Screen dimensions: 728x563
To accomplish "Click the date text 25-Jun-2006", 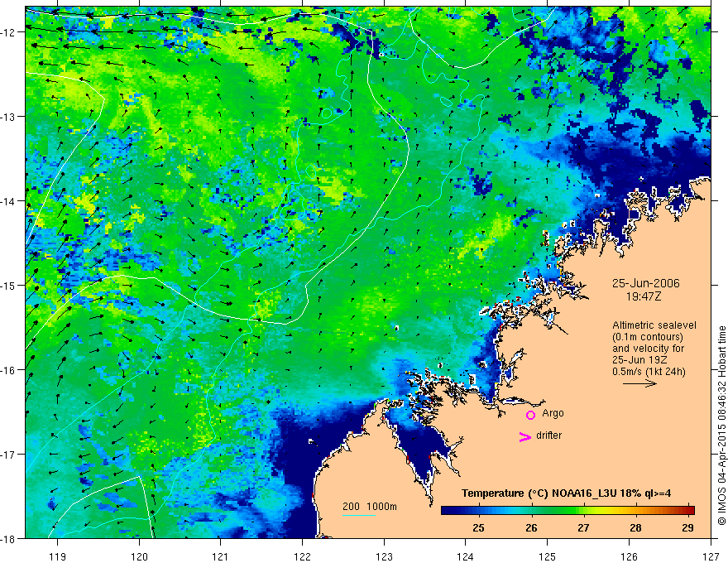I will tap(646, 283).
